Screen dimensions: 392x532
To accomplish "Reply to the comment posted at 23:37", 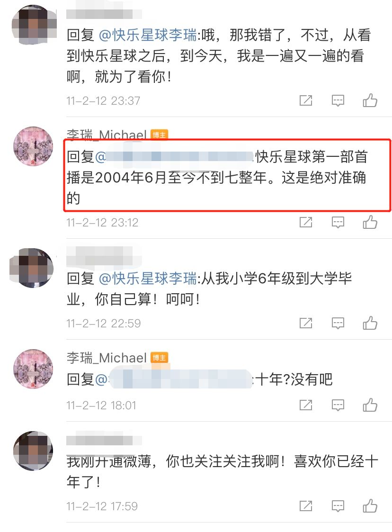I will (x=338, y=101).
